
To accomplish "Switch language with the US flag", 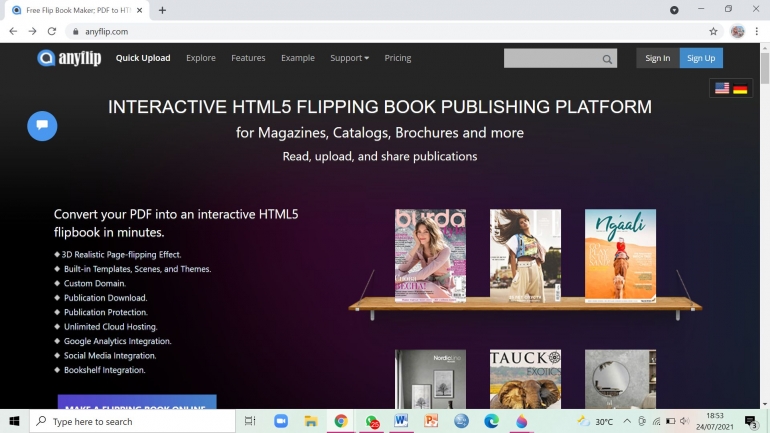I will click(x=722, y=88).
